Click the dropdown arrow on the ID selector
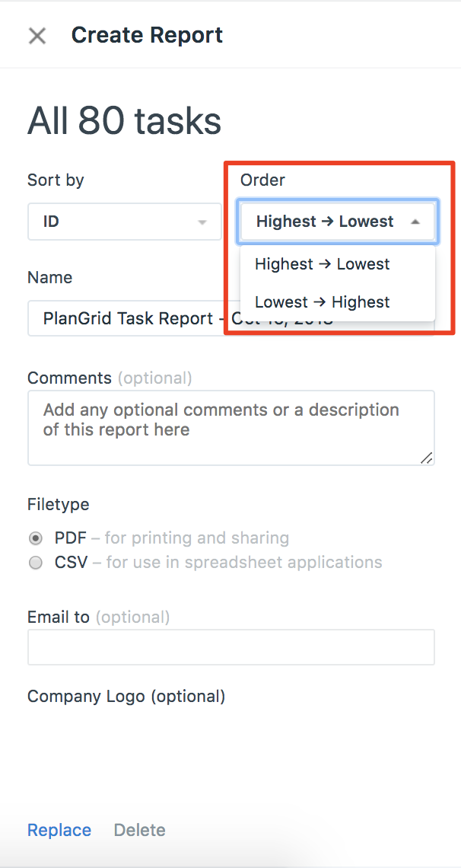461x868 pixels. click(201, 222)
